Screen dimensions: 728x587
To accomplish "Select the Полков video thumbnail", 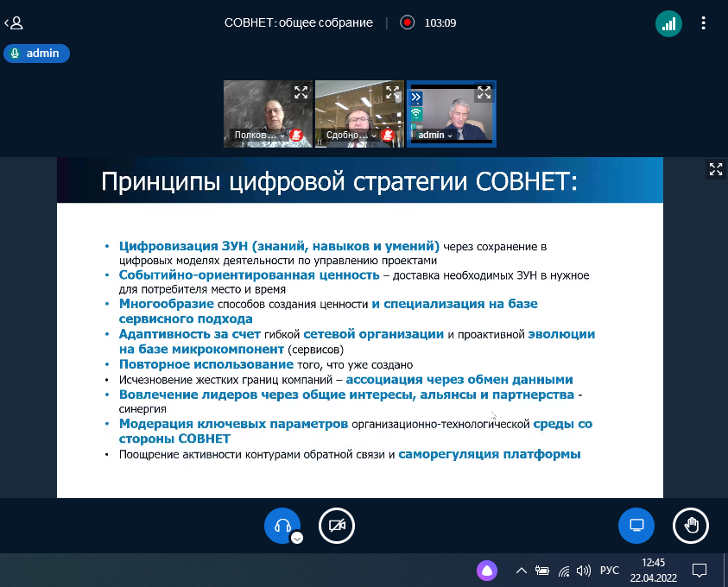I will tap(268, 114).
